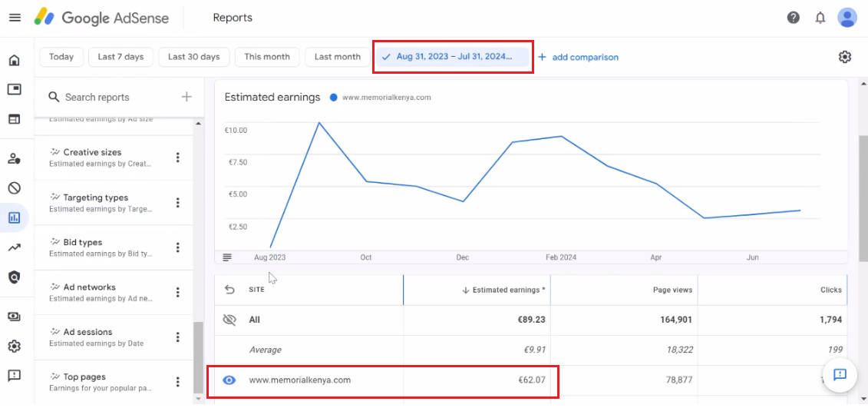Open Payments sidebar icon
Viewport: 868px width, 408px height.
tap(15, 317)
